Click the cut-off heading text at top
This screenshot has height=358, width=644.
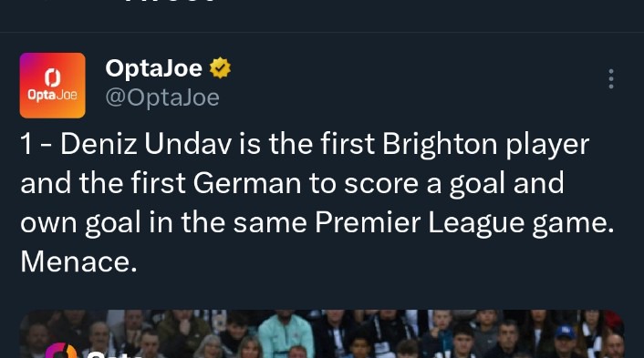click(x=170, y=2)
